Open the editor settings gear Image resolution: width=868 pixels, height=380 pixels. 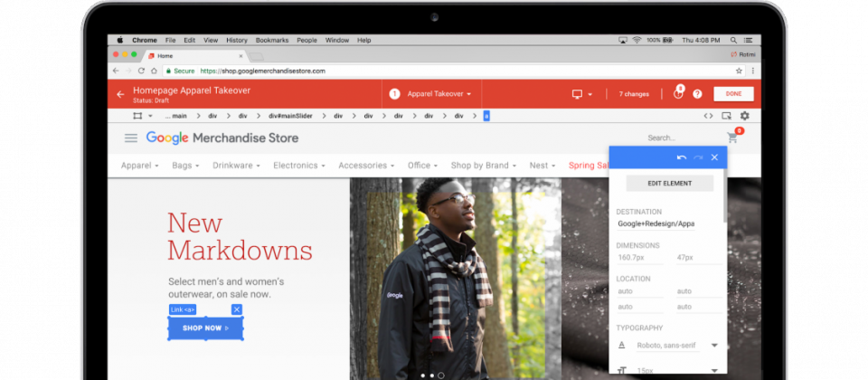coord(744,116)
